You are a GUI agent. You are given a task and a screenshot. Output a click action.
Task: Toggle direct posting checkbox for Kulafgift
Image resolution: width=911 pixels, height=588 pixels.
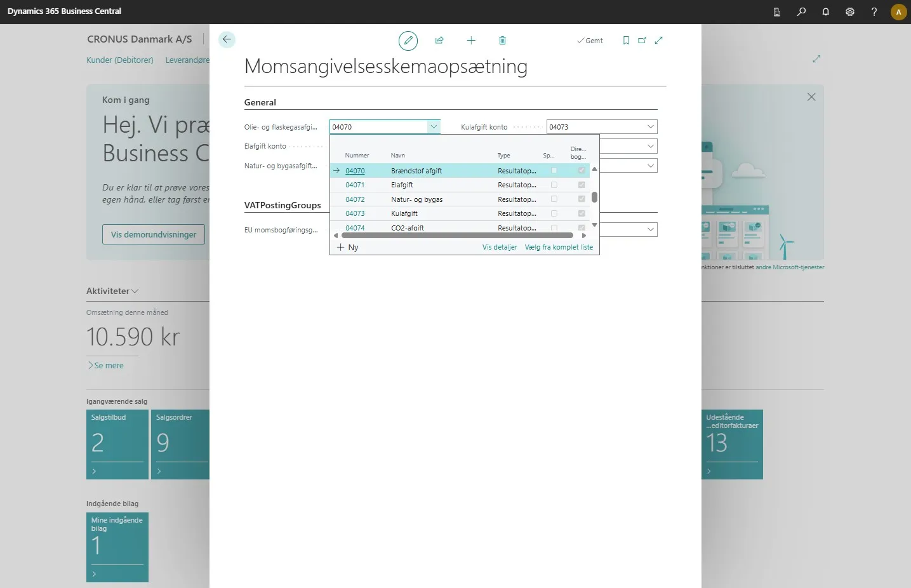(582, 213)
